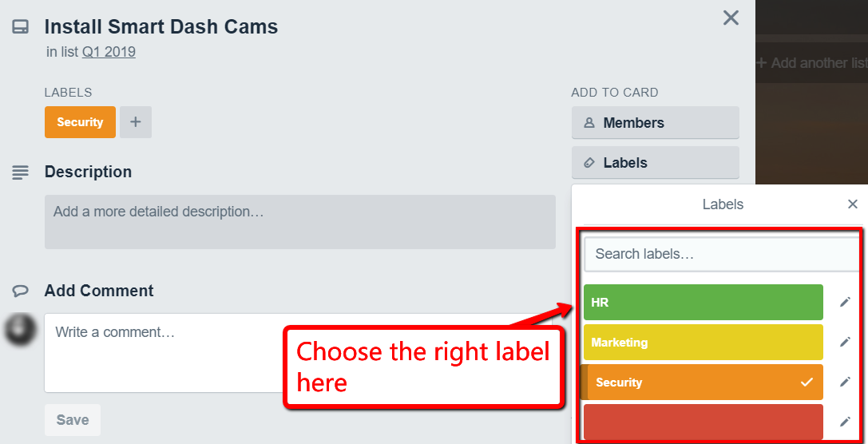This screenshot has height=444, width=868.
Task: Toggle the yellow Marketing label
Action: (x=703, y=343)
